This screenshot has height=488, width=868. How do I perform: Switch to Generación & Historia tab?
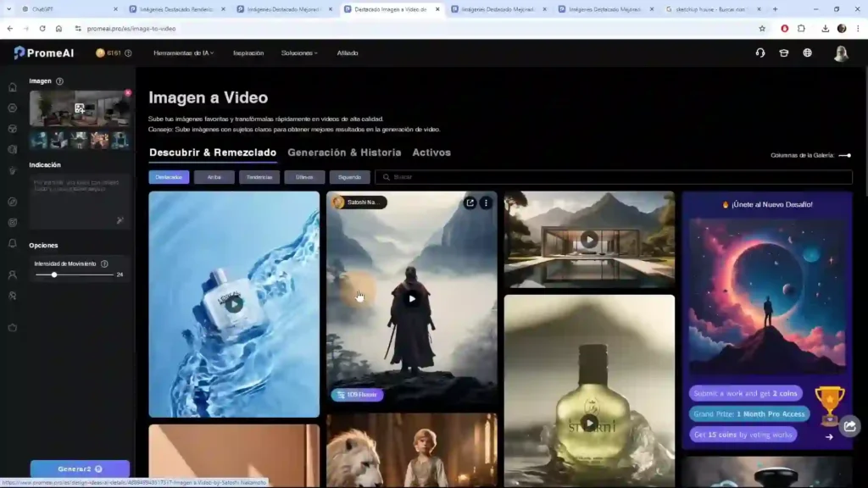tap(344, 152)
